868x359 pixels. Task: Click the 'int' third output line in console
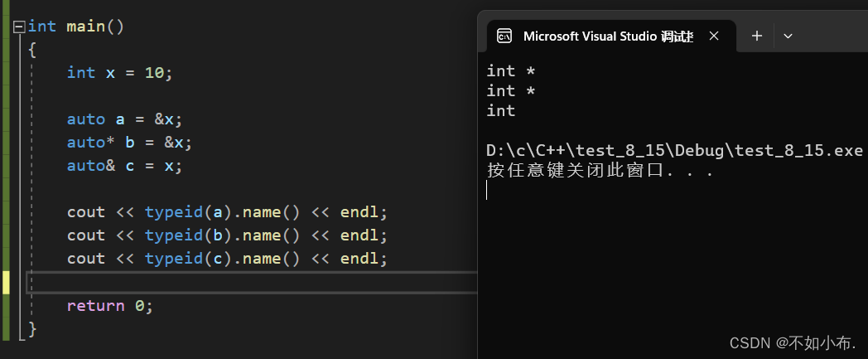point(500,110)
